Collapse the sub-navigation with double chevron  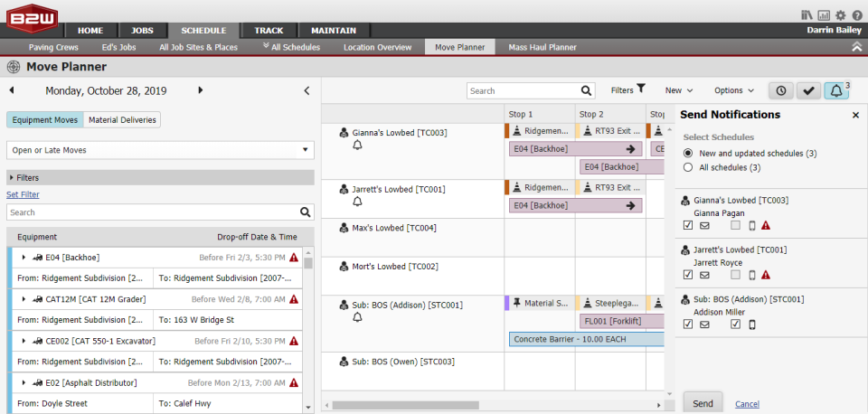pos(857,48)
